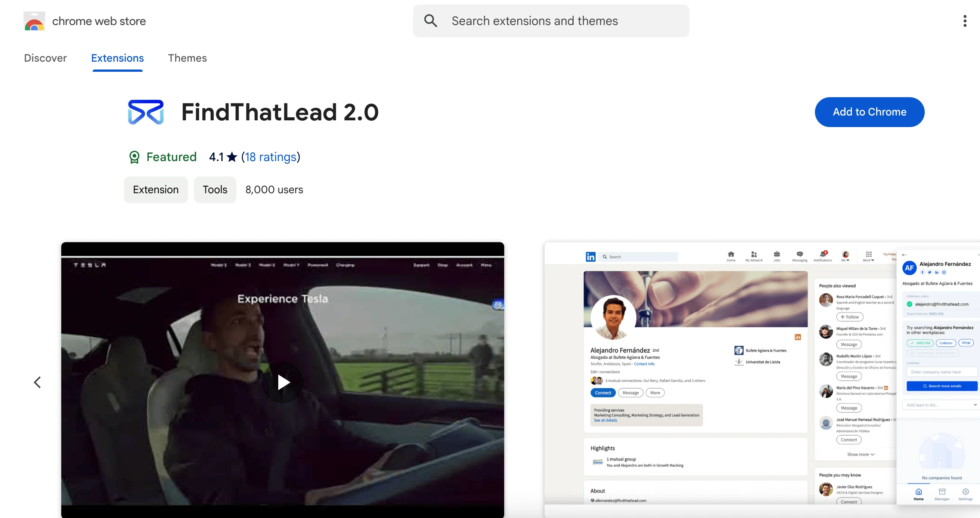
Task: Play the Tesla promo video
Action: [x=283, y=382]
